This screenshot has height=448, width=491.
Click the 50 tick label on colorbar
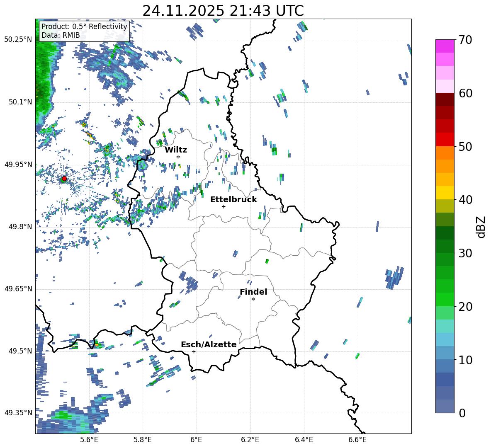tap(465, 147)
